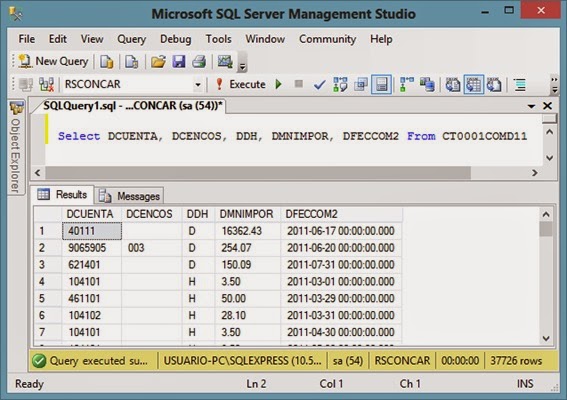Toggle Include Client Statistics icon

click(x=427, y=85)
